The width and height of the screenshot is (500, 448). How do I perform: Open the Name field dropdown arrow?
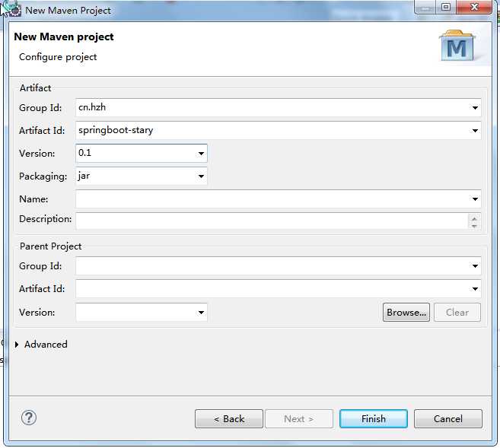click(475, 199)
